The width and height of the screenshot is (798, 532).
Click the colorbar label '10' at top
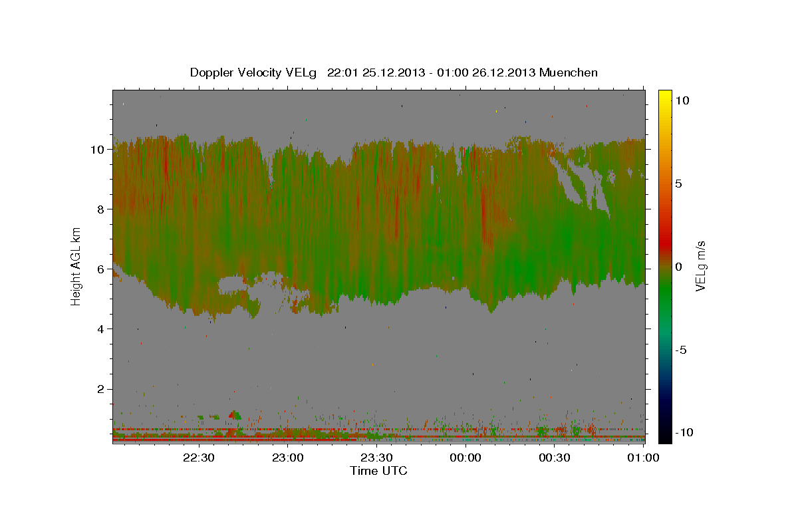point(682,100)
